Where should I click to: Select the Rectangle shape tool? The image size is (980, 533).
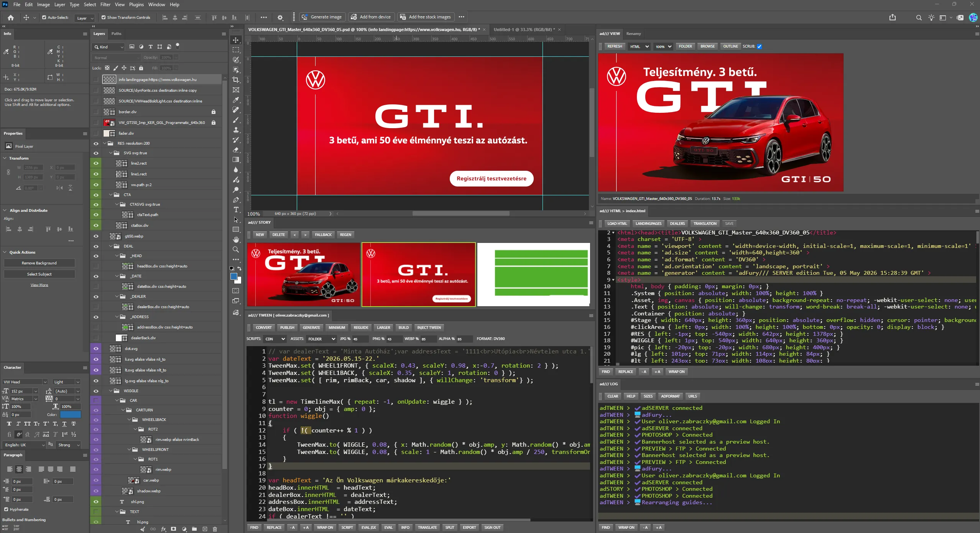click(236, 229)
